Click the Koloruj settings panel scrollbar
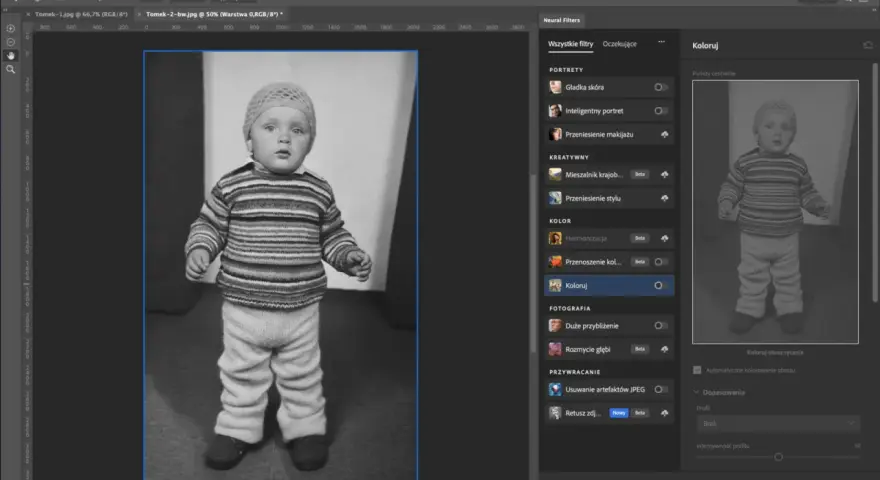The height and width of the screenshot is (480, 880). 875,182
